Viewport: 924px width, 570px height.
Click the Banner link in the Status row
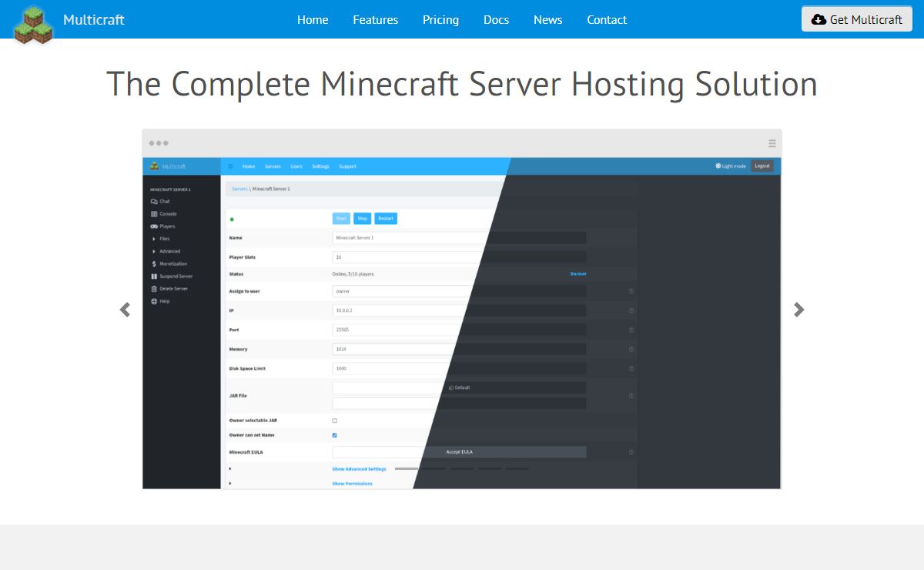578,274
